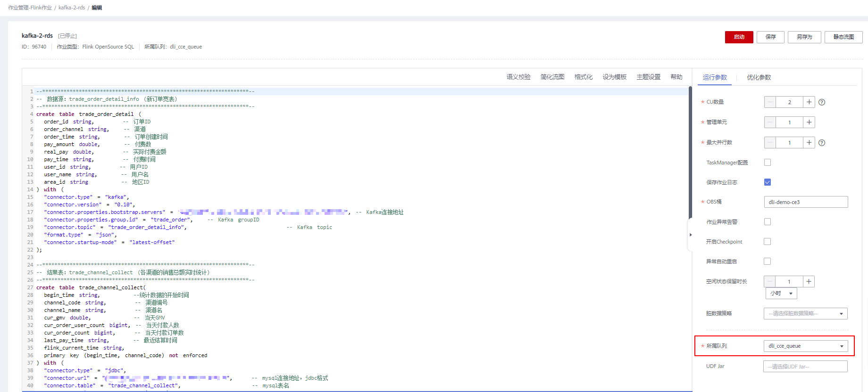
Task: Increase 最大并行数 with the plus button
Action: click(x=809, y=143)
